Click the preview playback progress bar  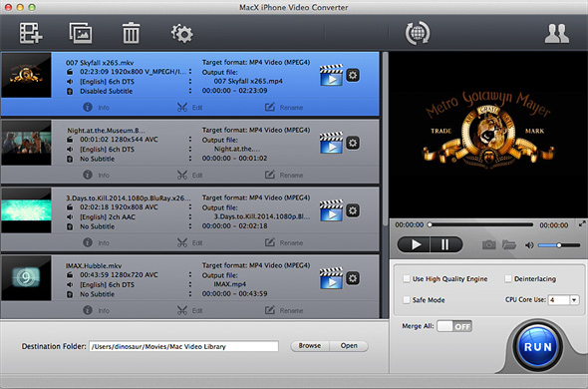pos(481,224)
